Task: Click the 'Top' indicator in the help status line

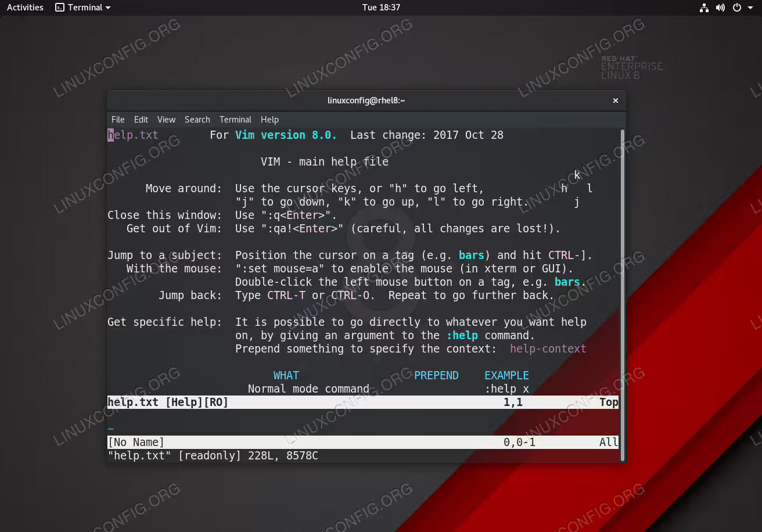Action: [x=609, y=402]
